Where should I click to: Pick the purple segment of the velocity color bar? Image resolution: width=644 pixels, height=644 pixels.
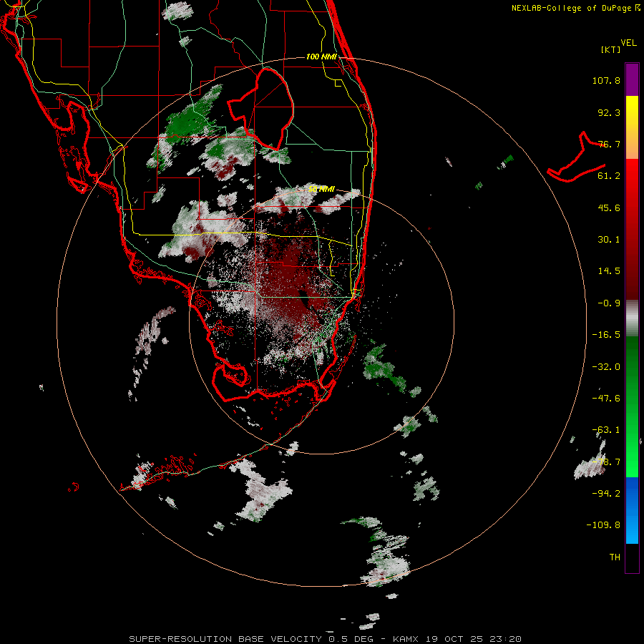[x=632, y=79]
